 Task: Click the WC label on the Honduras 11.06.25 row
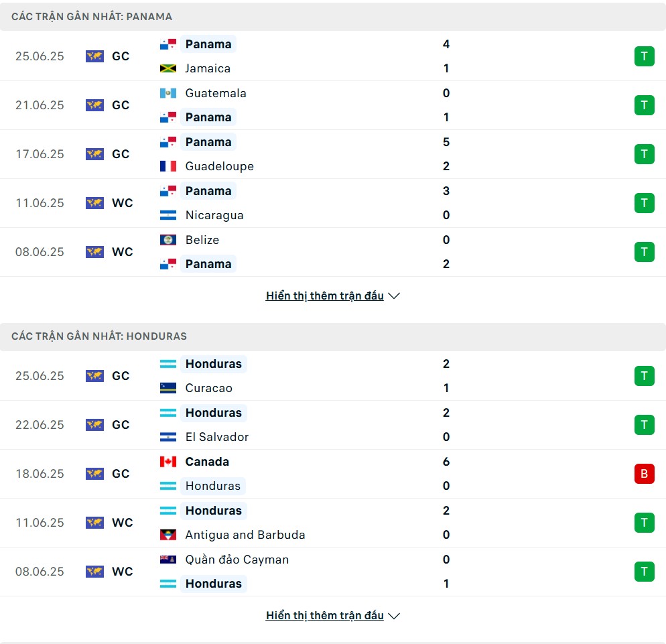[x=123, y=522]
